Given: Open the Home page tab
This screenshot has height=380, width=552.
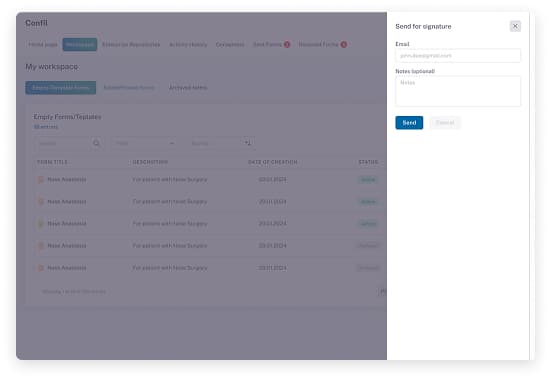Looking at the screenshot, I should 43,45.
